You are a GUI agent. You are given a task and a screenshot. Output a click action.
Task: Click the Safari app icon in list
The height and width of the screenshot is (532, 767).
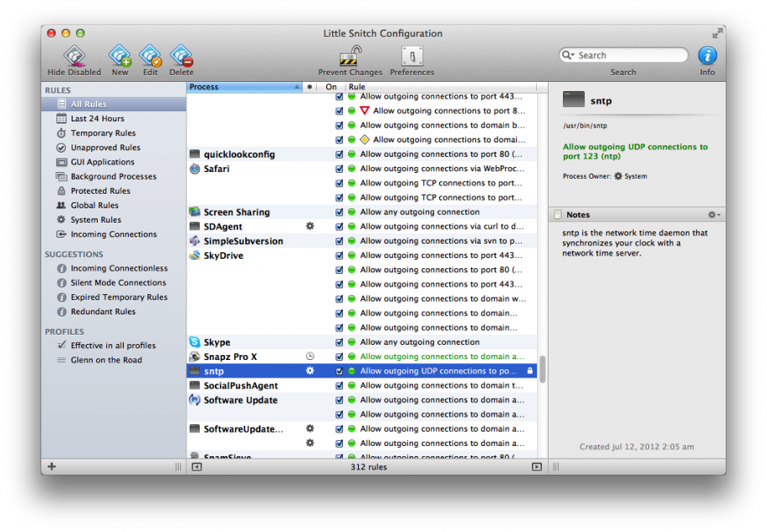coord(195,169)
